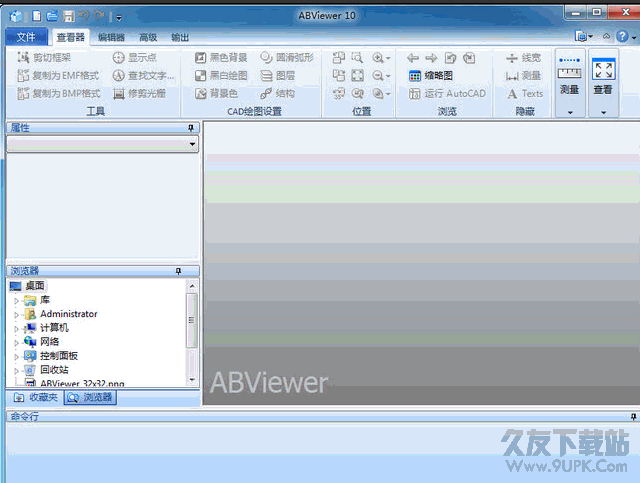Click the zoom window icon in 位置 group
Viewport: 640px width, 483px height.
click(358, 58)
